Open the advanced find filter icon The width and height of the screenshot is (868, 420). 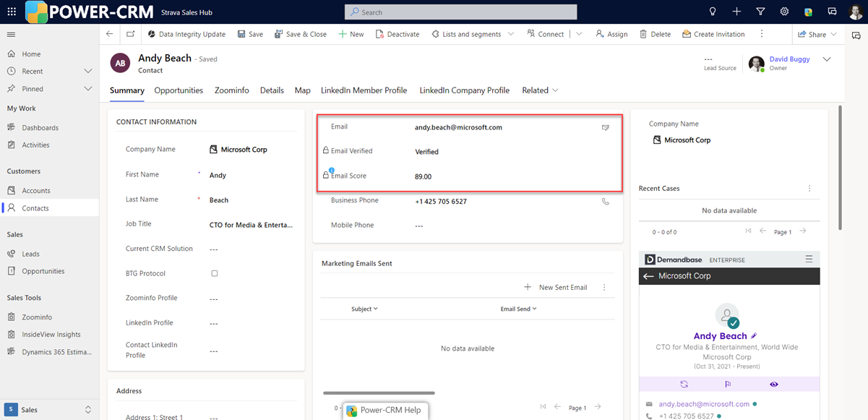[x=760, y=12]
